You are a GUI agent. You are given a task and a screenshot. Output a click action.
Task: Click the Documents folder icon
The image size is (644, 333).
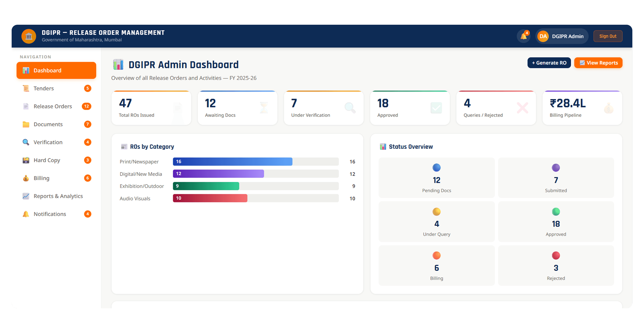coord(26,124)
